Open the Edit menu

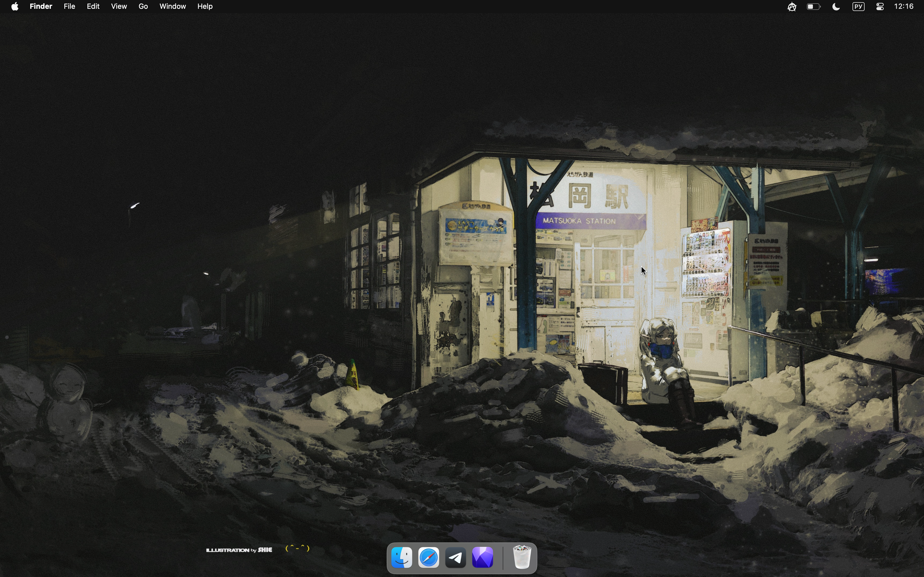coord(93,7)
